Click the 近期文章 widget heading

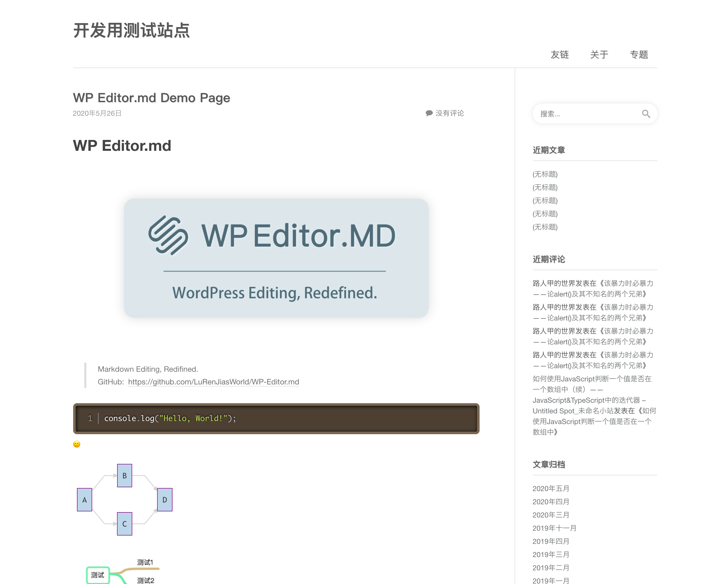[549, 150]
